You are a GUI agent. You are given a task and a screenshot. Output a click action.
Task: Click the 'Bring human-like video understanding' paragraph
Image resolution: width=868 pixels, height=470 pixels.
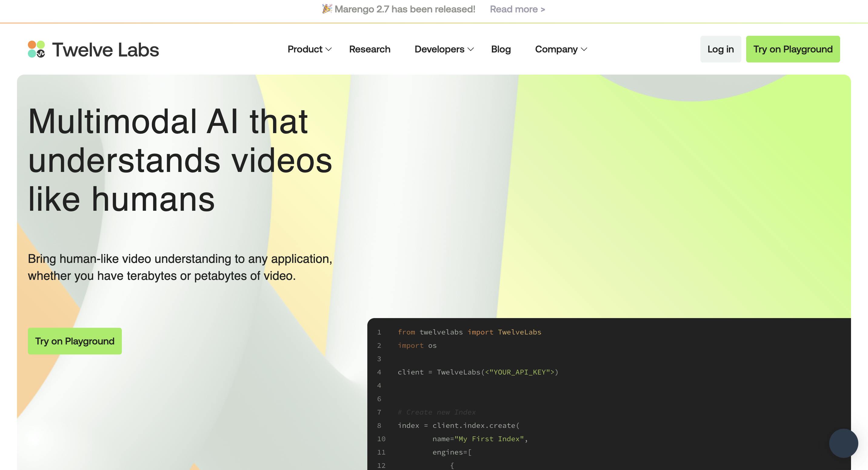180,267
